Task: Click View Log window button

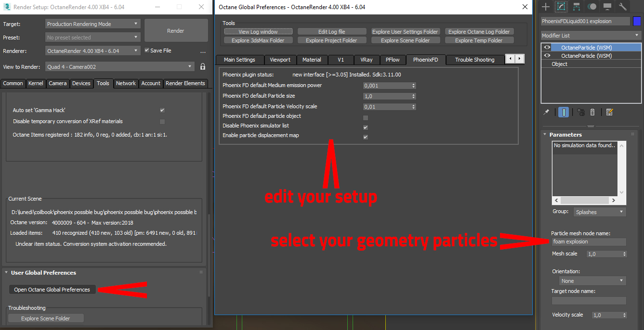Action: coord(258,32)
